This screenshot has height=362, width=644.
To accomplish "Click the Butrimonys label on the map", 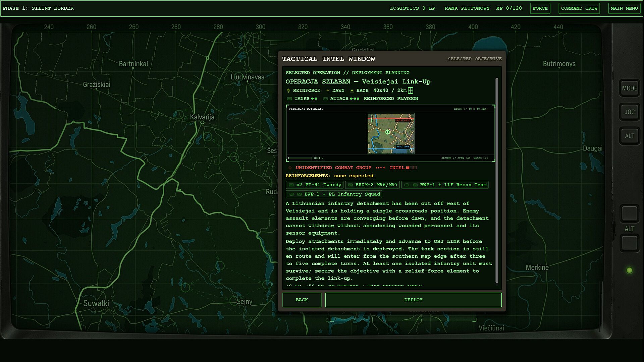I will [x=559, y=64].
